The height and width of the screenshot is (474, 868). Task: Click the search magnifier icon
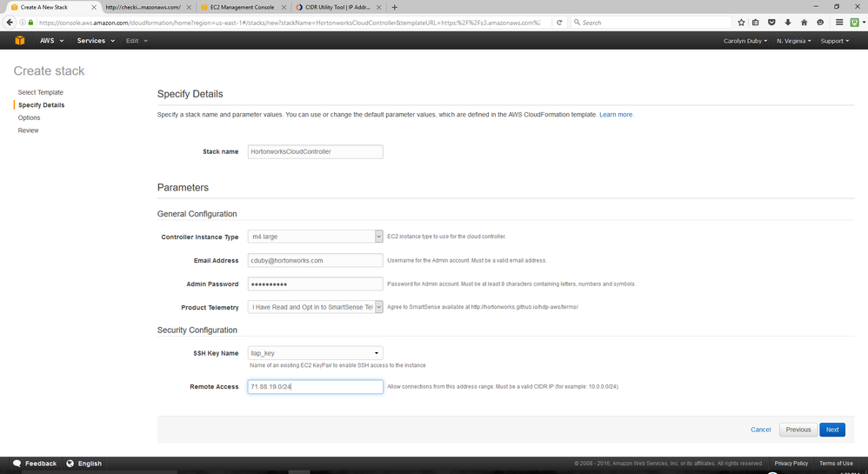click(x=577, y=23)
